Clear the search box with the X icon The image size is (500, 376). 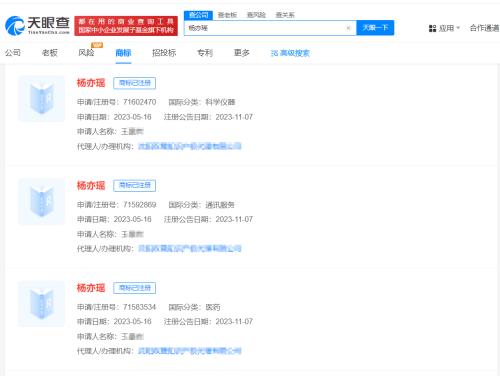[348, 28]
